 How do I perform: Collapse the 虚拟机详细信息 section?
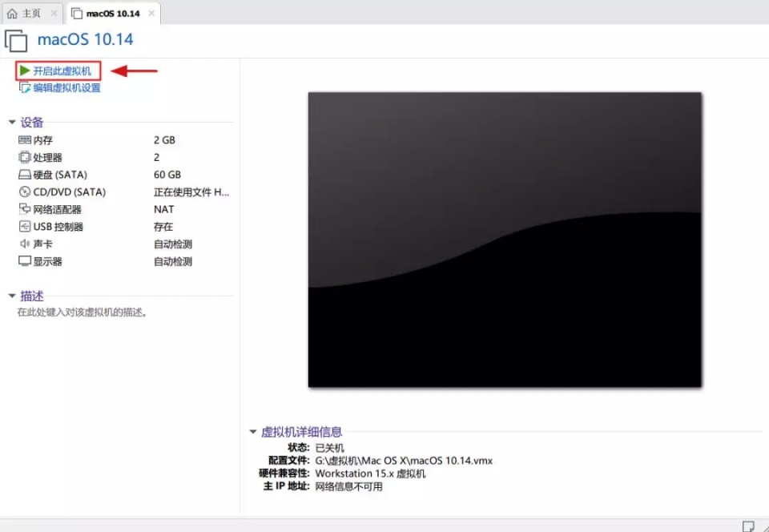point(253,432)
